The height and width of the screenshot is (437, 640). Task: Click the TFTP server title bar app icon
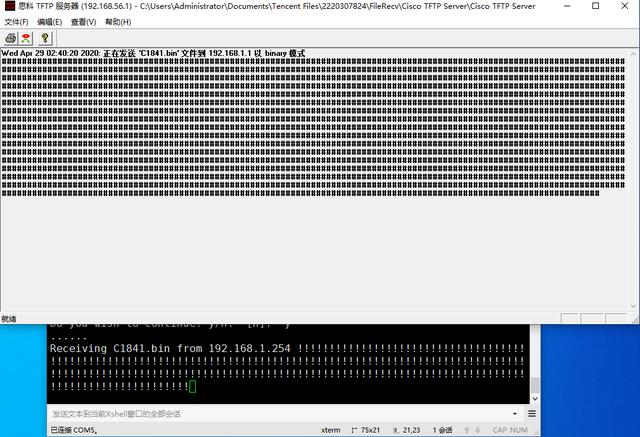click(10, 6)
